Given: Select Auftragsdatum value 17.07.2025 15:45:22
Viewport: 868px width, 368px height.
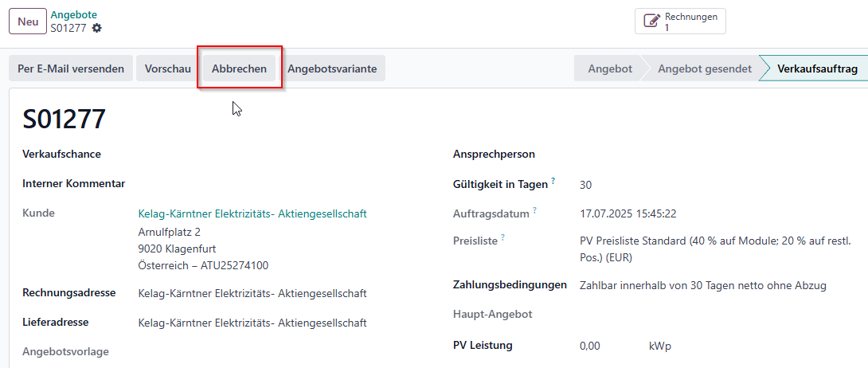Looking at the screenshot, I should pyautogui.click(x=628, y=213).
